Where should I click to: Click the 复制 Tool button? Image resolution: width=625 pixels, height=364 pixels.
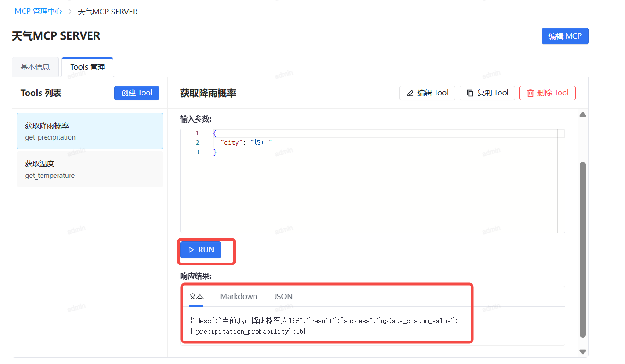(487, 93)
